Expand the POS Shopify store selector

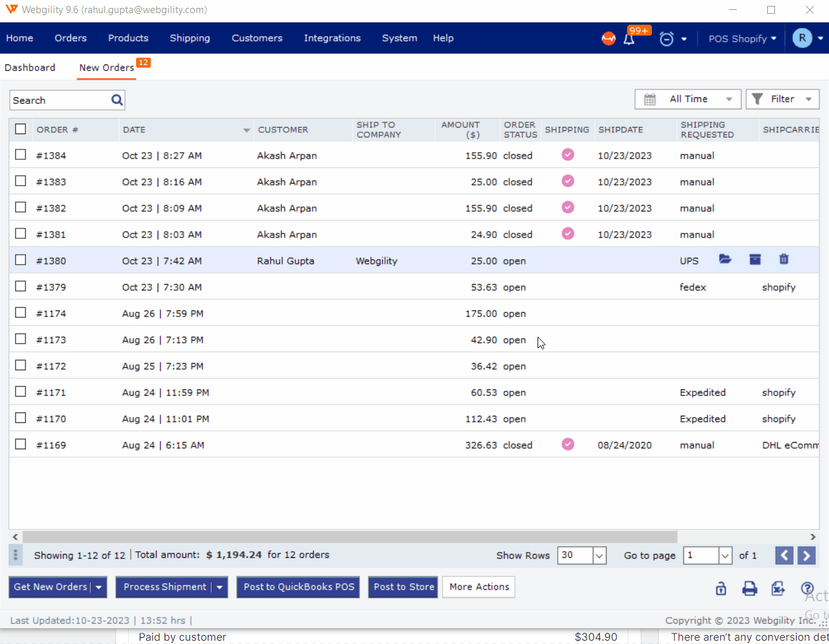pos(742,39)
